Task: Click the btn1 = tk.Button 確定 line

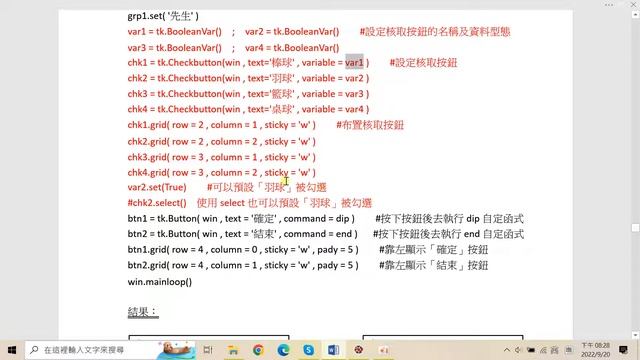Action: pos(241,219)
